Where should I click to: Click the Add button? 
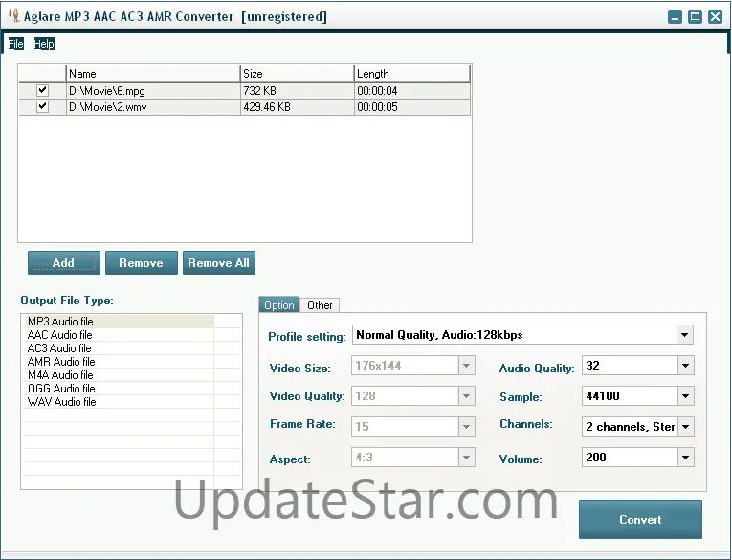click(63, 263)
